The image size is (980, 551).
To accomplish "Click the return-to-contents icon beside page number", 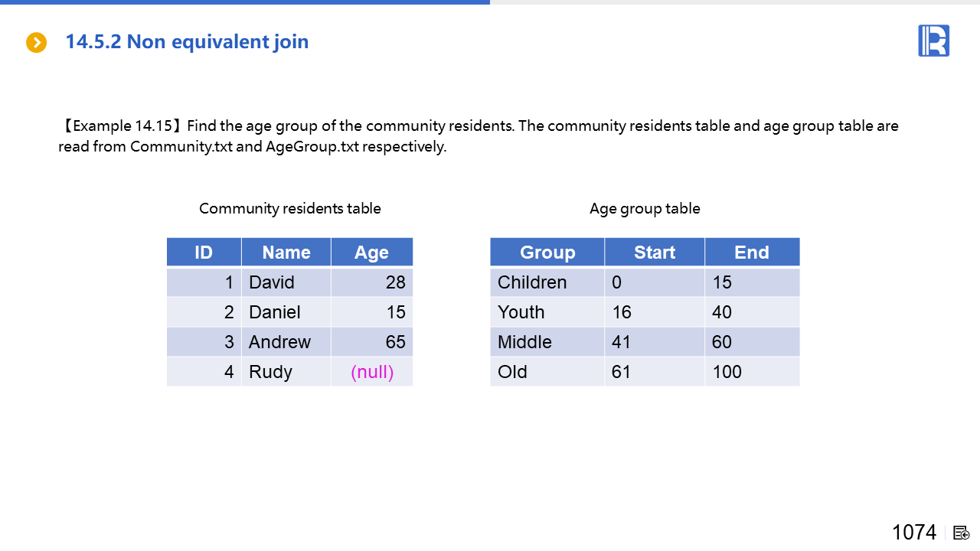I will point(962,533).
